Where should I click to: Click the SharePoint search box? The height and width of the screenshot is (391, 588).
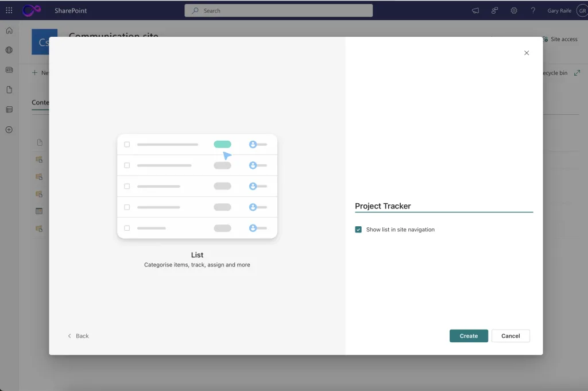pos(278,10)
